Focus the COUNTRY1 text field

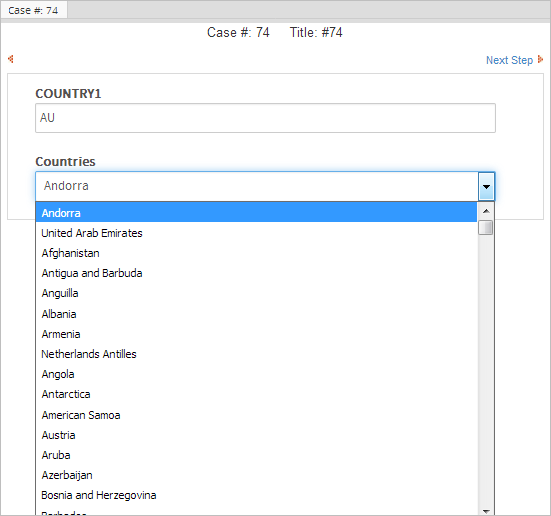(265, 118)
